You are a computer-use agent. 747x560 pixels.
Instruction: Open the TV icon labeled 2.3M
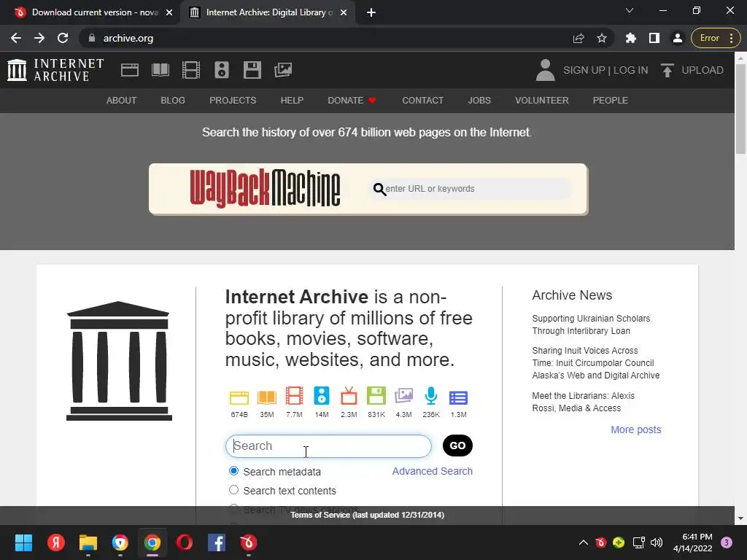tap(349, 396)
